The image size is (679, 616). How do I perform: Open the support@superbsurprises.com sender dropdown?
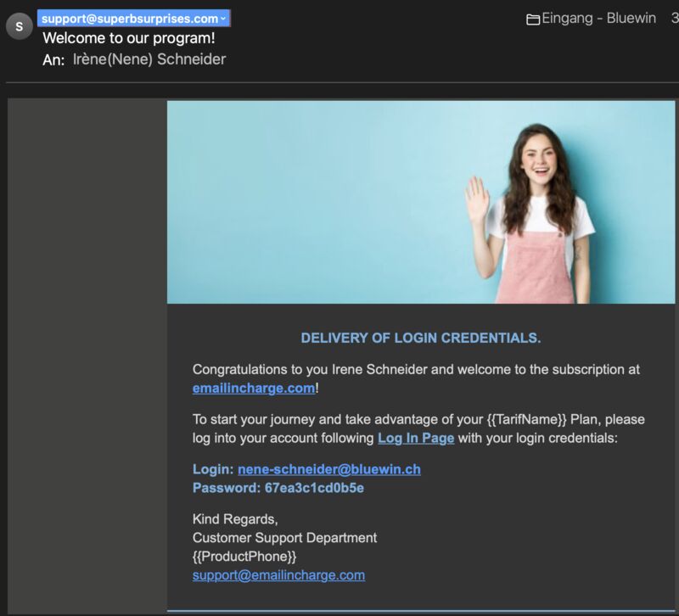tap(134, 19)
